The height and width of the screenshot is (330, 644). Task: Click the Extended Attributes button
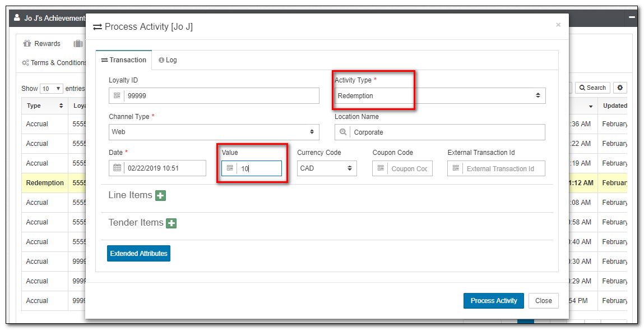tap(138, 254)
